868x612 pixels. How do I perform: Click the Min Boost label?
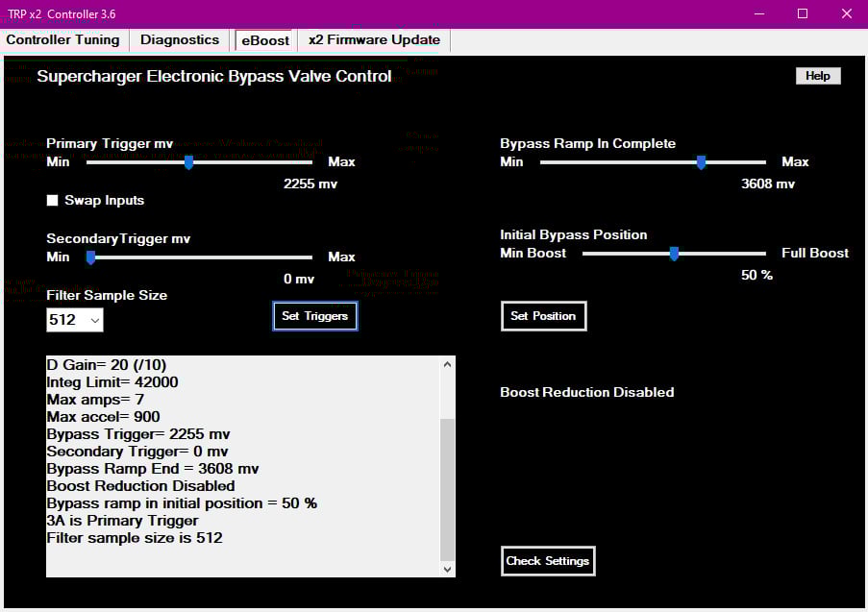point(533,253)
